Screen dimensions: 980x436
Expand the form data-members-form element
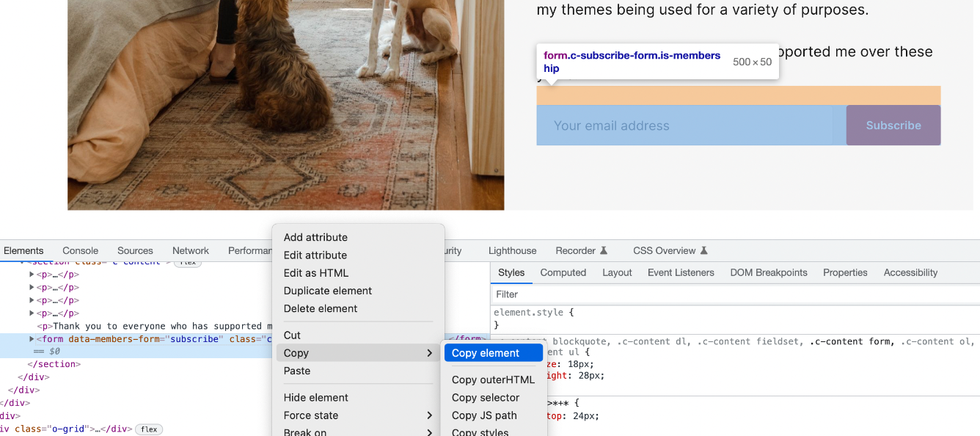click(32, 339)
